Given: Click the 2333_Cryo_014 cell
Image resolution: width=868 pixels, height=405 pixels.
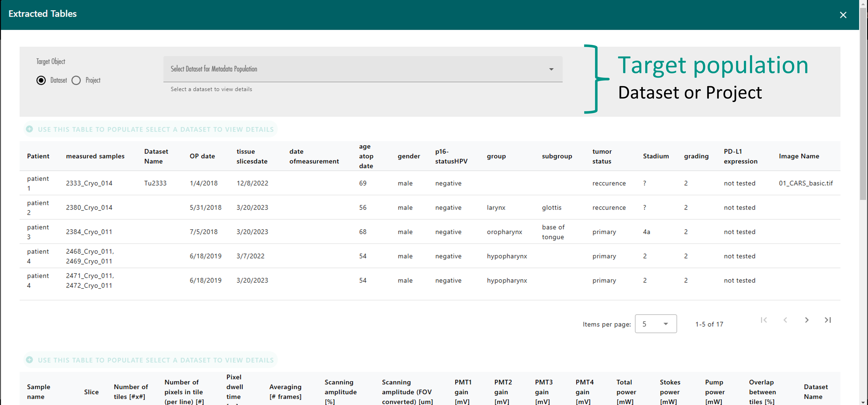Looking at the screenshot, I should pyautogui.click(x=89, y=183).
